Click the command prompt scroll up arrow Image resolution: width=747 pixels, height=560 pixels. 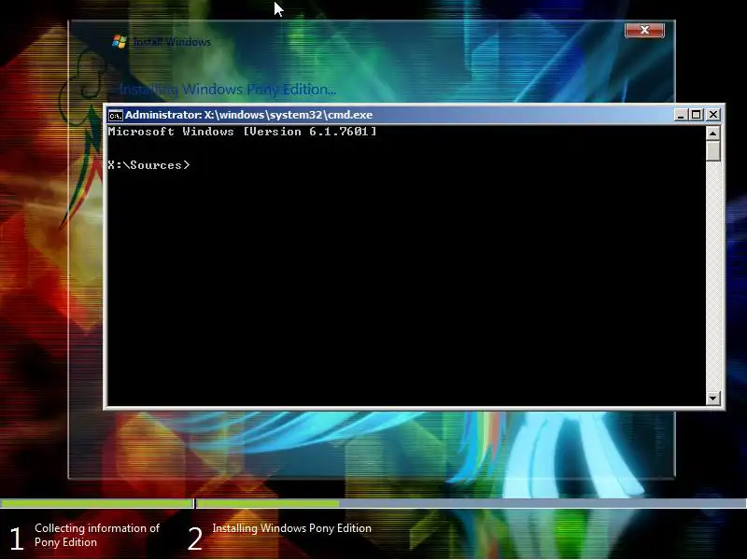(x=712, y=133)
